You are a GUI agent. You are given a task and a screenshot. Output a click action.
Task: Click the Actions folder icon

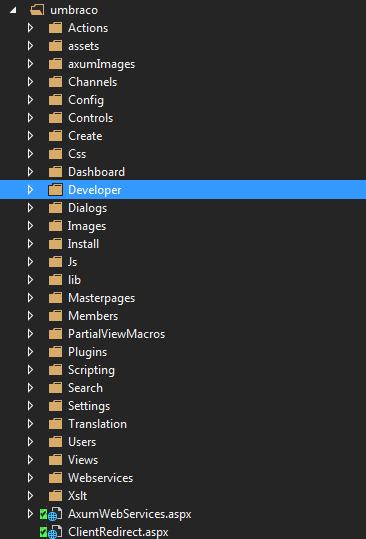click(55, 28)
